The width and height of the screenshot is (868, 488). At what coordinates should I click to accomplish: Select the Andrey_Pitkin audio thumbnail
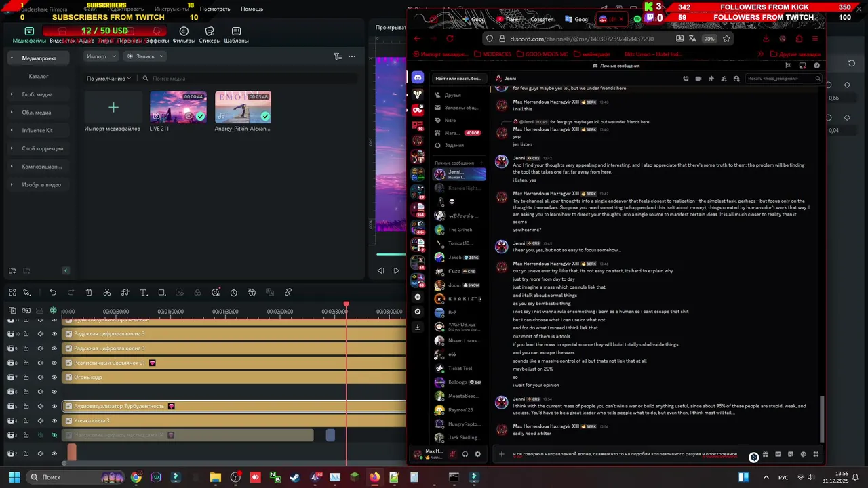(x=243, y=107)
